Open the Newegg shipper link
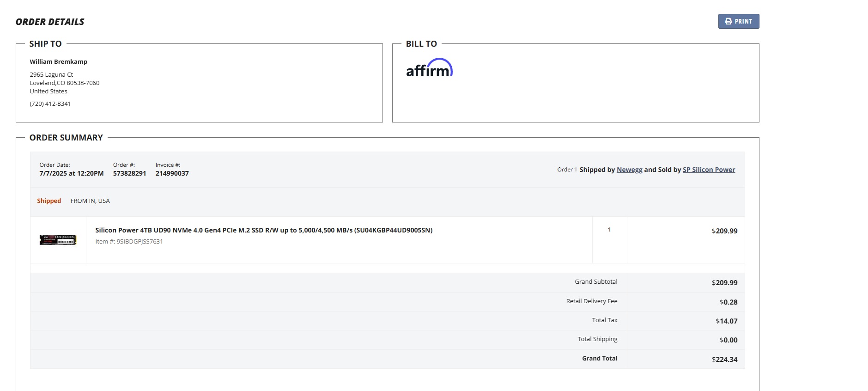868x391 pixels. 629,170
